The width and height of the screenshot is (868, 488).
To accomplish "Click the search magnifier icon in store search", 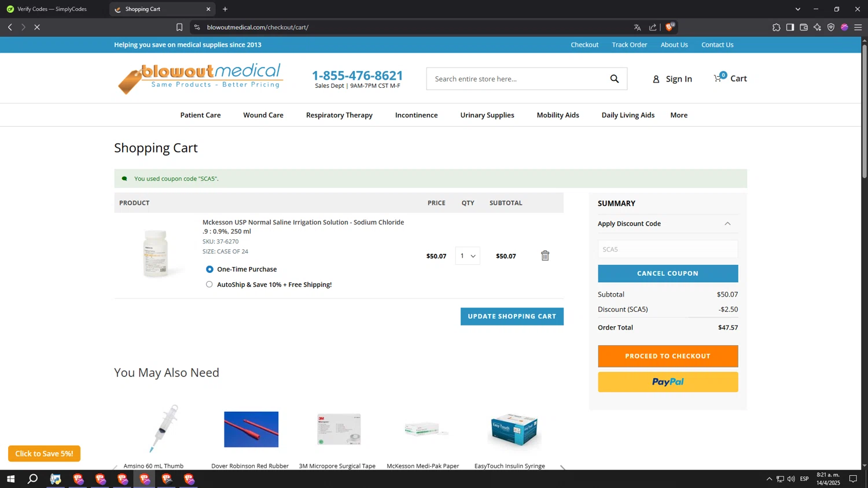I will [x=615, y=79].
